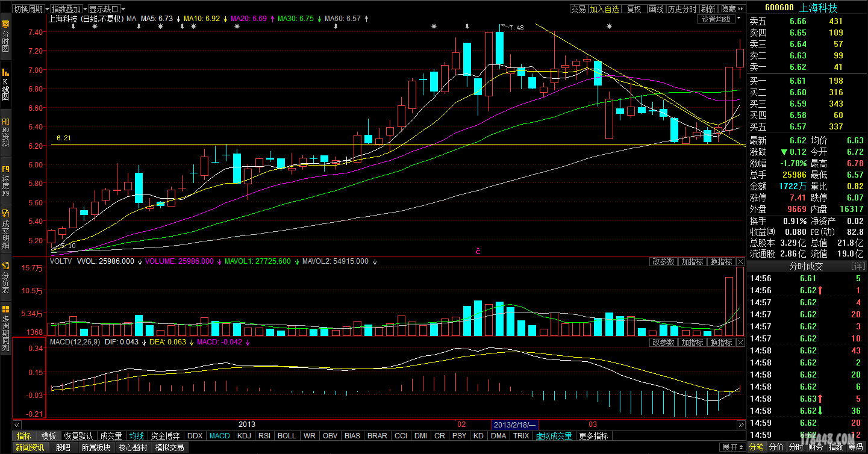Expand bottom panel via 展开 button
868x454 pixels.
click(x=733, y=447)
